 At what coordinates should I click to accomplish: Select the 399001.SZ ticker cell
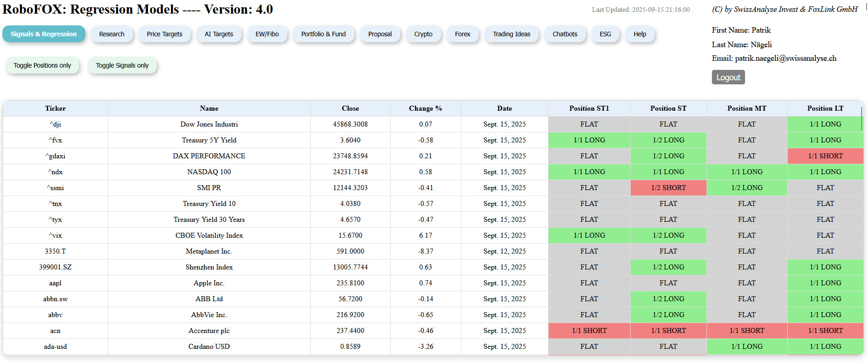55,267
